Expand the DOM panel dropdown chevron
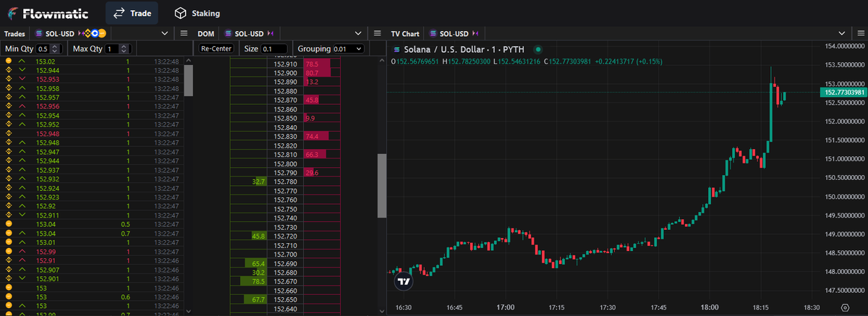The height and width of the screenshot is (316, 868). tap(358, 33)
